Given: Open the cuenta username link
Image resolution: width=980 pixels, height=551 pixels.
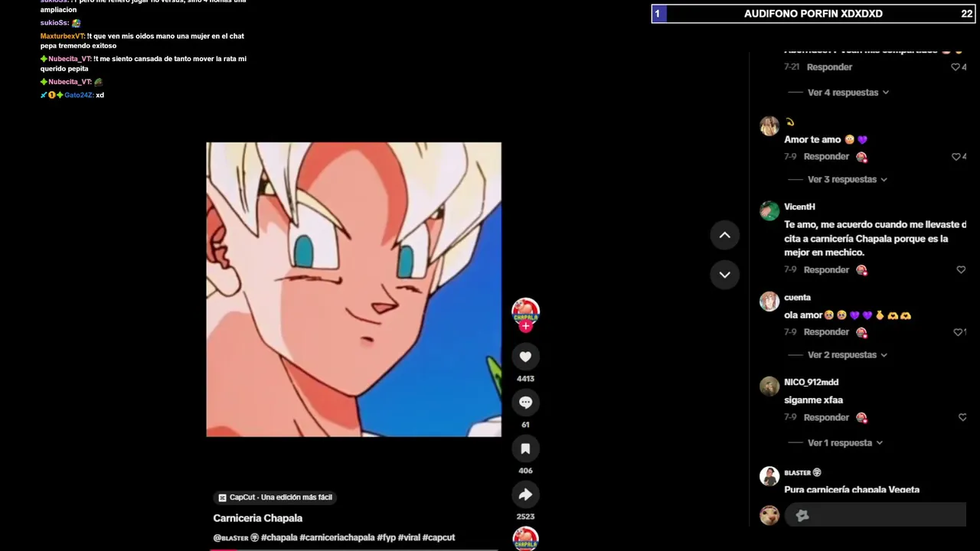Looking at the screenshot, I should (x=797, y=298).
